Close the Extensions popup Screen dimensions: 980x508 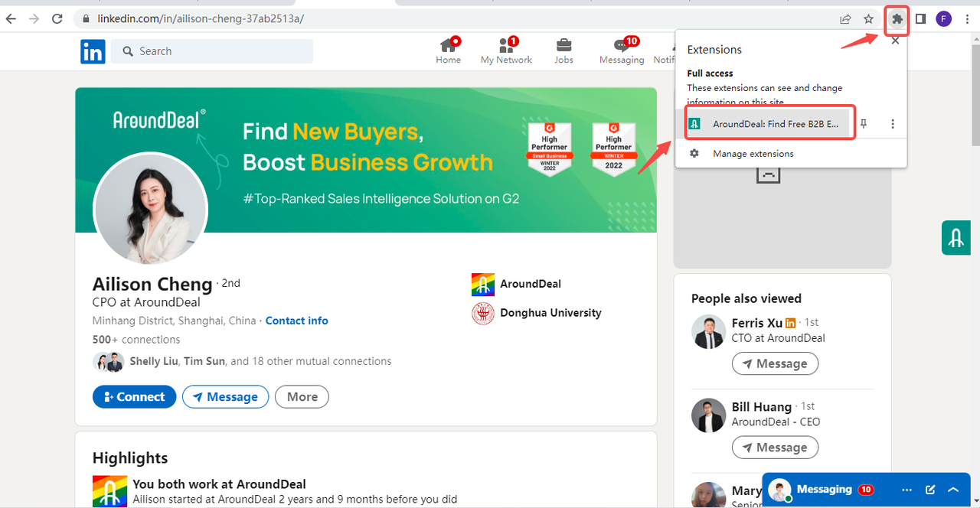pyautogui.click(x=895, y=41)
